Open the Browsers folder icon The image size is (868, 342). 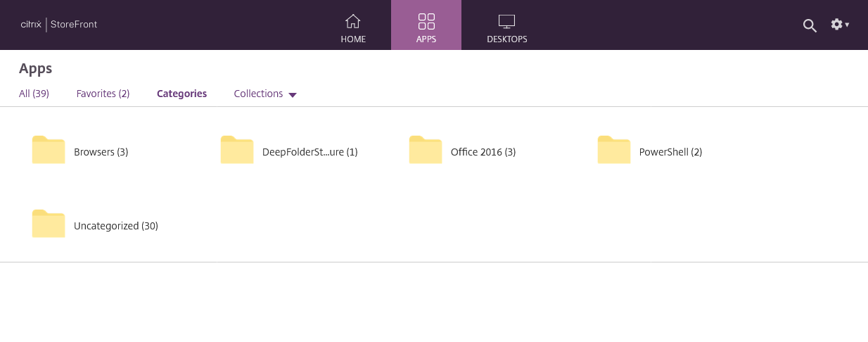point(49,150)
